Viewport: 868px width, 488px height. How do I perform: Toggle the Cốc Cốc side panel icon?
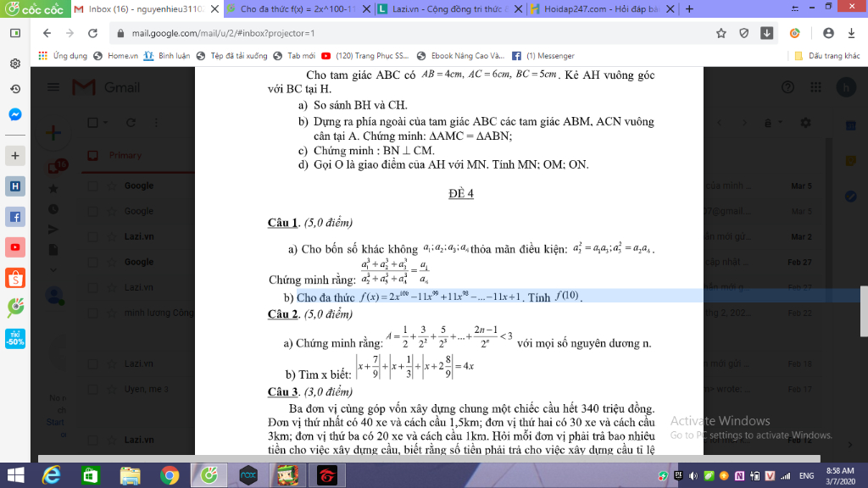(x=15, y=33)
